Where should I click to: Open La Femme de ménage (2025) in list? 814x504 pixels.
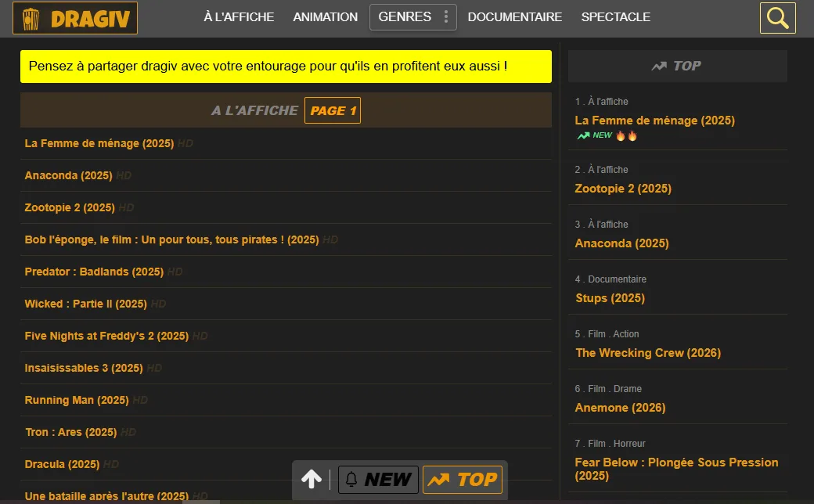coord(99,144)
